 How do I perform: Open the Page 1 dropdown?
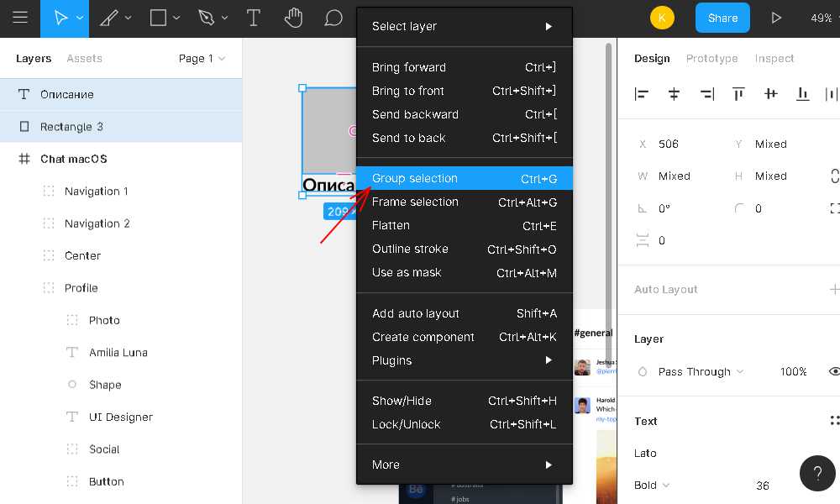202,58
